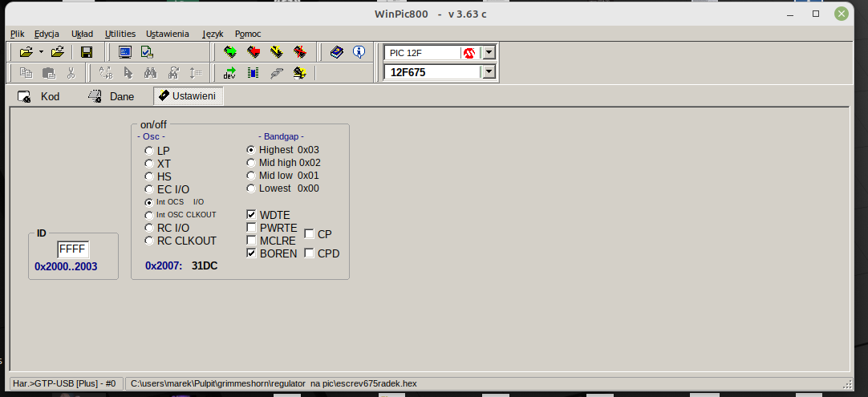Viewport: 868px width, 397px height.
Task: Click the yellow and black programmer icon
Action: point(299,72)
